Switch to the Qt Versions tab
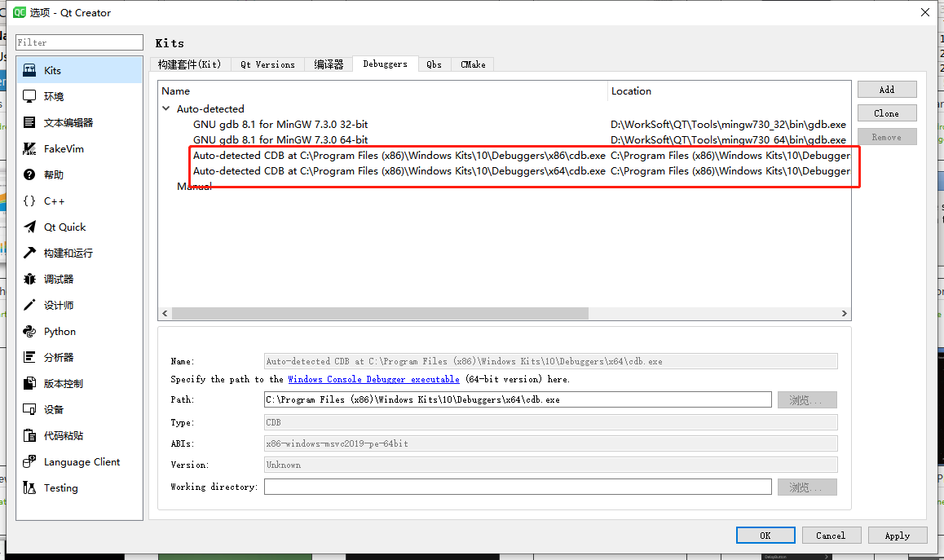 pos(268,64)
